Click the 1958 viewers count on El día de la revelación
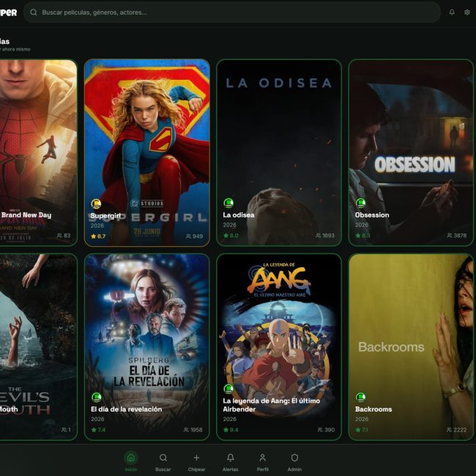 coord(193,430)
